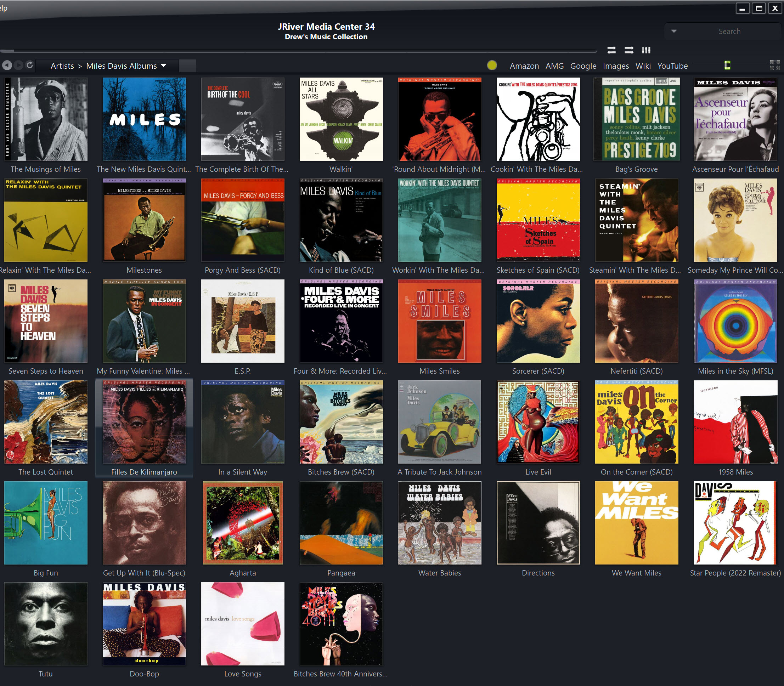Open the Bitches Brew (SACD) album thumbnail

[341, 422]
